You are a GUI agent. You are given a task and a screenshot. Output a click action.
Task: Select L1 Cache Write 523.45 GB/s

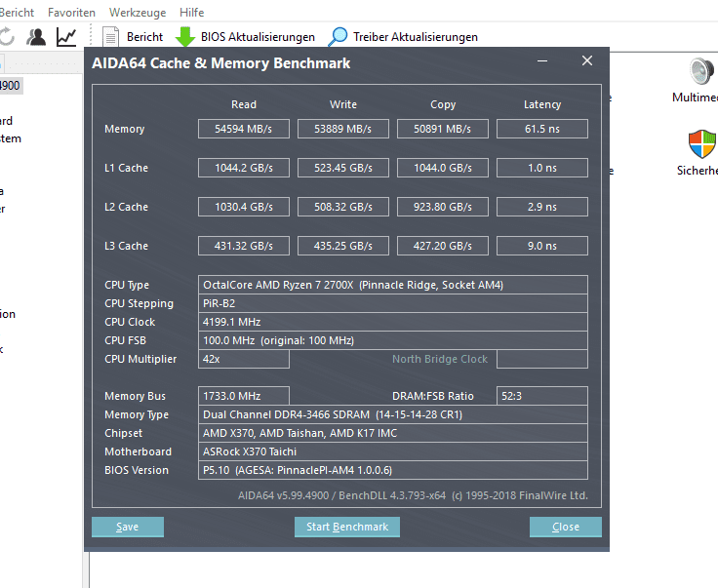click(x=343, y=168)
